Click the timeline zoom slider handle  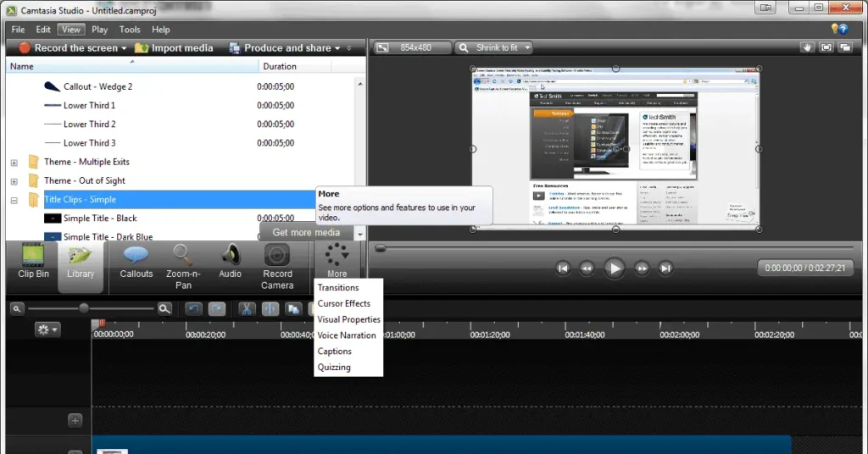pyautogui.click(x=84, y=308)
